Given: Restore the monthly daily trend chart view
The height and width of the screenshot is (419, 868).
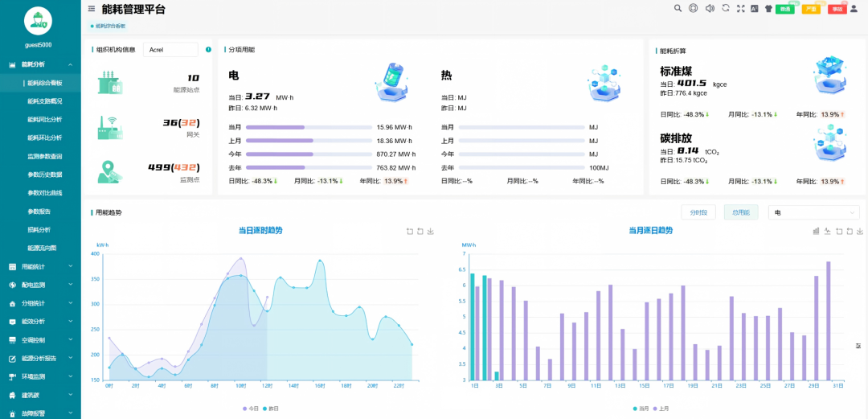Looking at the screenshot, I should click(x=850, y=231).
